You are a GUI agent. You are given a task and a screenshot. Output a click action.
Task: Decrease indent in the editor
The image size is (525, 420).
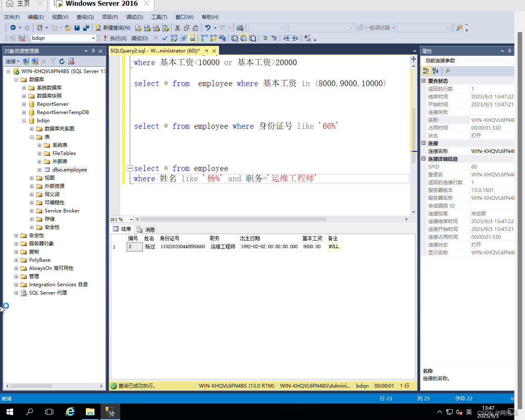(x=286, y=38)
